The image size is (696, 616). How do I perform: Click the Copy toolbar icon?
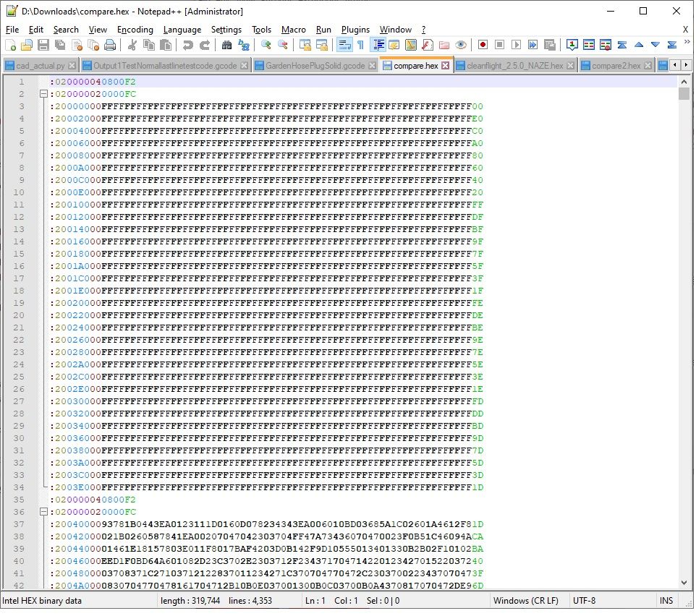[x=149, y=45]
